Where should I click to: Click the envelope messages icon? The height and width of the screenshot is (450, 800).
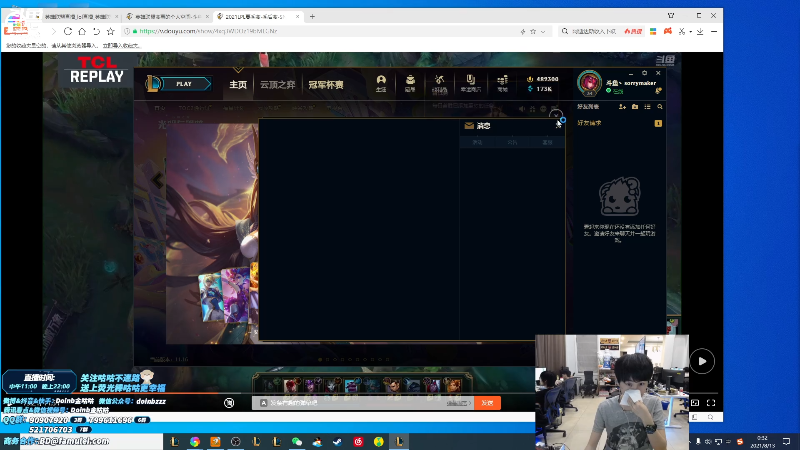pos(469,126)
